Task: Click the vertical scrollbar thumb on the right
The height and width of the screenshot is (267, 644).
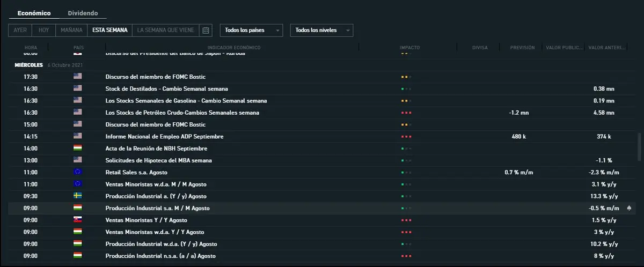Action: pyautogui.click(x=638, y=147)
